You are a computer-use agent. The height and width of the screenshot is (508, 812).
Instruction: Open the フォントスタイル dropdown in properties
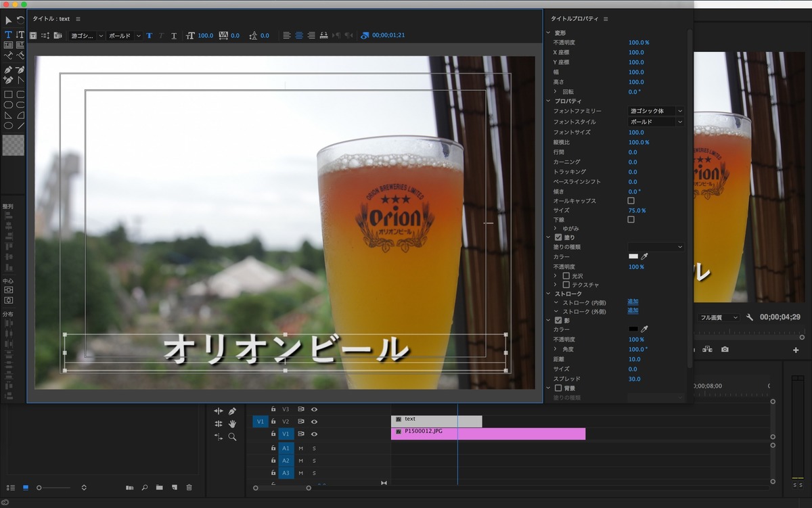(x=656, y=122)
